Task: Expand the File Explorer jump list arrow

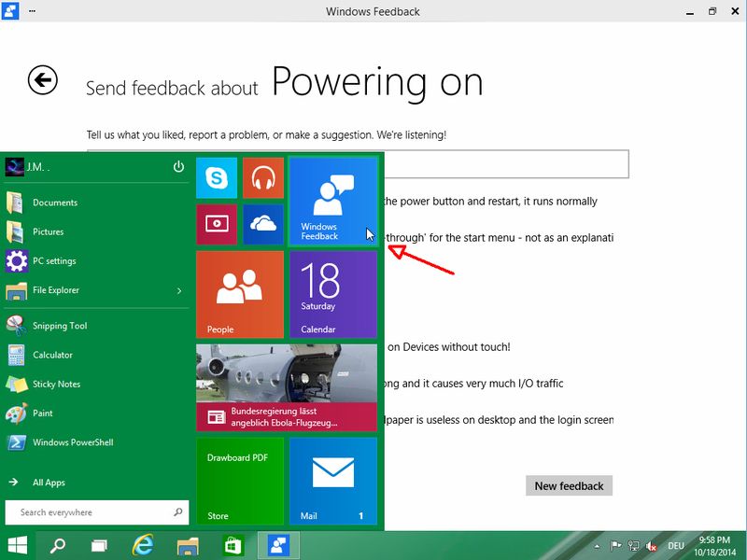Action: (x=179, y=290)
